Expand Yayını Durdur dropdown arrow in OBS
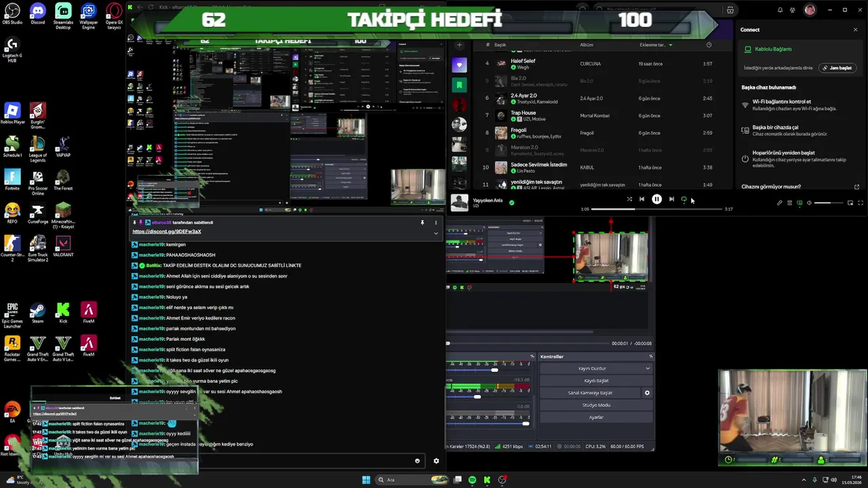 click(x=648, y=369)
